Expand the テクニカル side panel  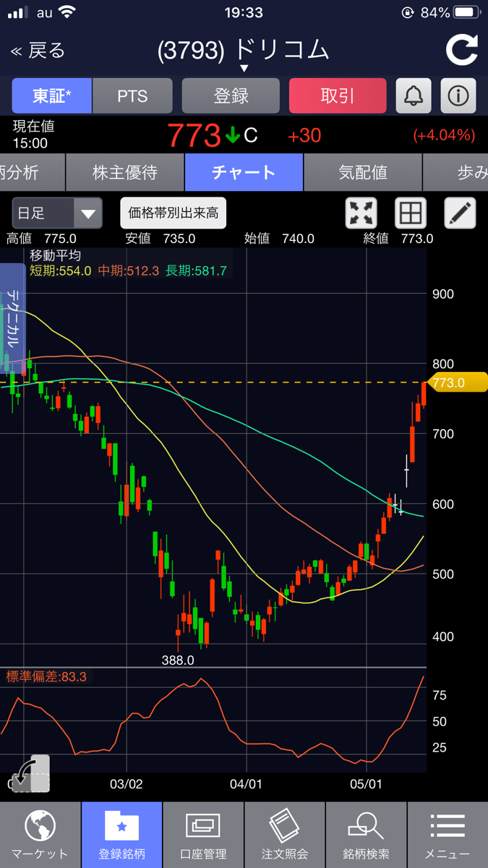pyautogui.click(x=12, y=318)
